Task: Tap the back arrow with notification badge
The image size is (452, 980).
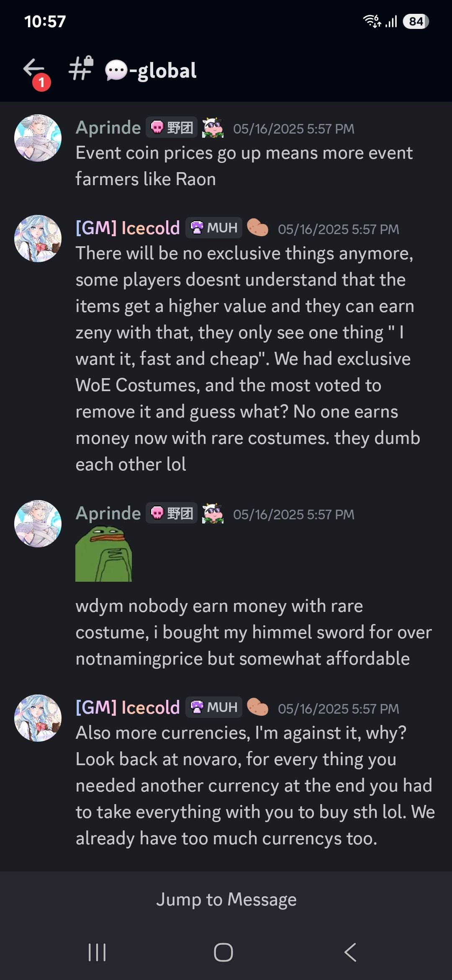Action: [35, 71]
